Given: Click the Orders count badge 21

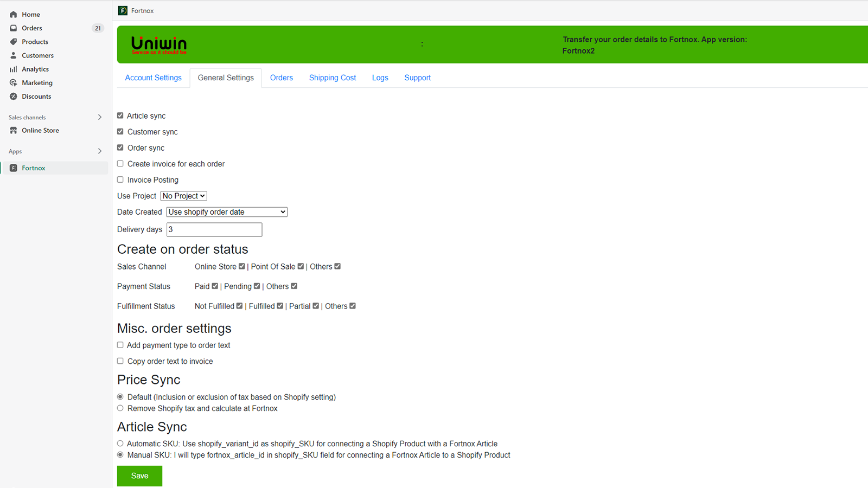Looking at the screenshot, I should tap(98, 28).
